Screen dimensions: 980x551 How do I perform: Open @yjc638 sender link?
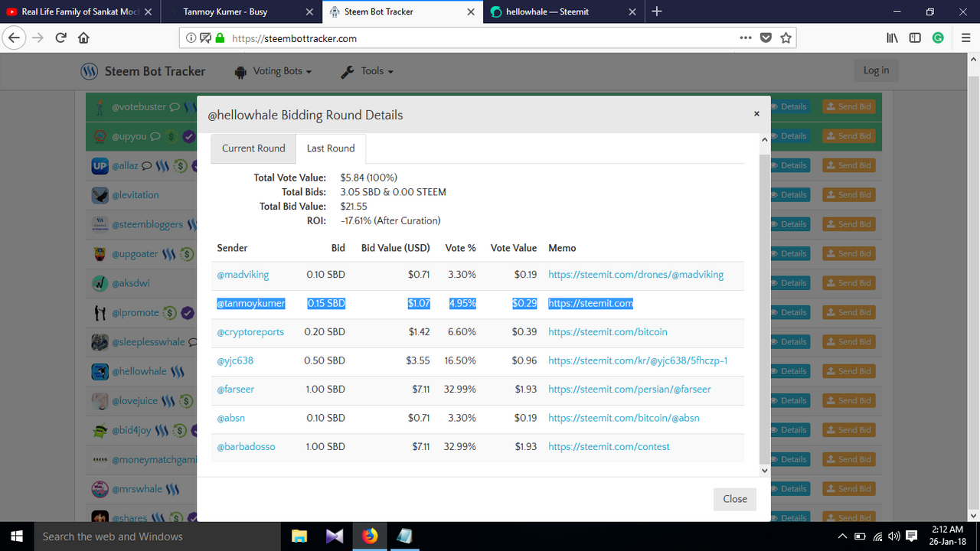coord(235,360)
